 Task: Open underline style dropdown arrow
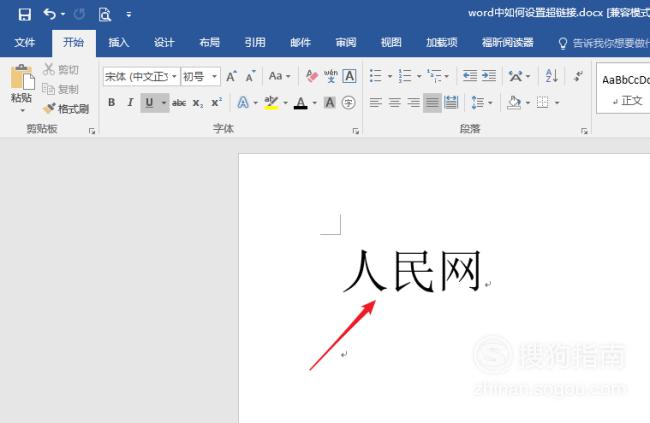click(164, 102)
